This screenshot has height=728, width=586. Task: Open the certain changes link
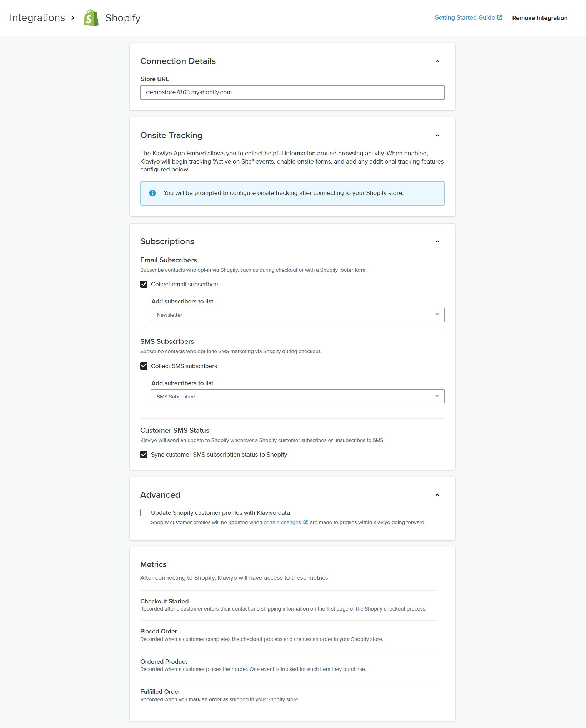coord(282,522)
